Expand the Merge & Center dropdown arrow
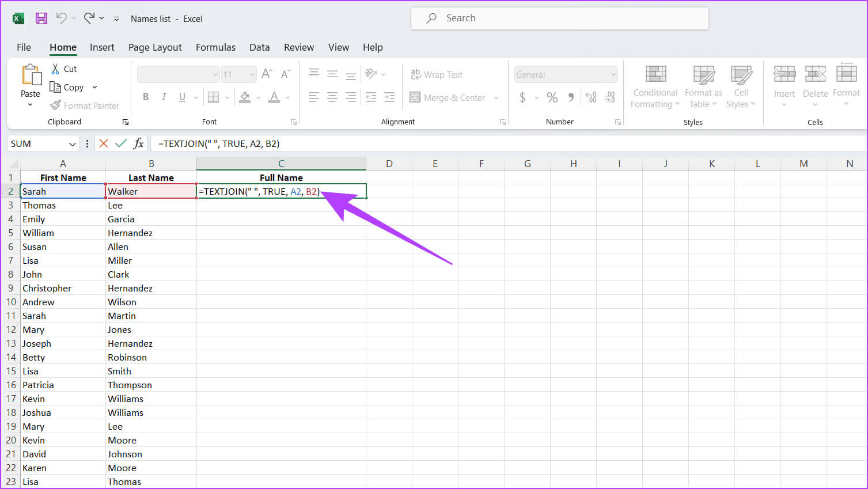 (496, 98)
